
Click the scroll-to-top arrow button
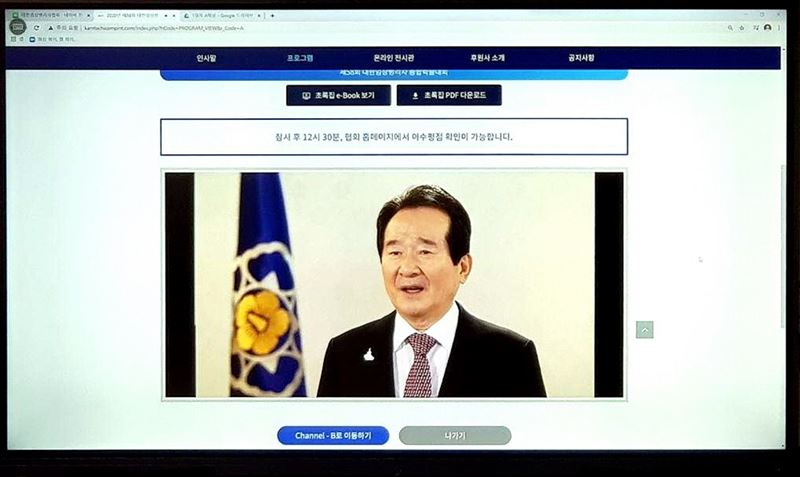(644, 330)
